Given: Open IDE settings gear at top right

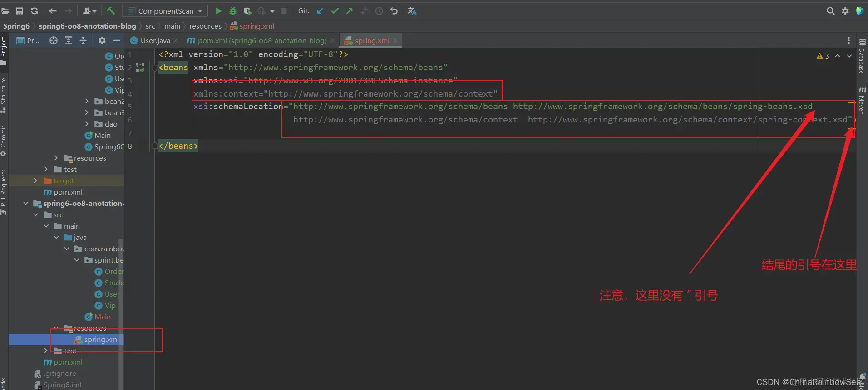Looking at the screenshot, I should (x=845, y=11).
